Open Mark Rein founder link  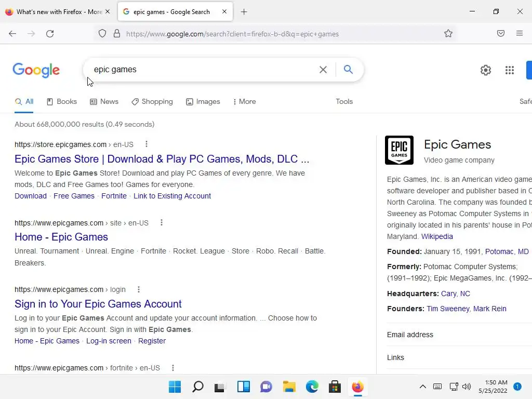(x=489, y=309)
